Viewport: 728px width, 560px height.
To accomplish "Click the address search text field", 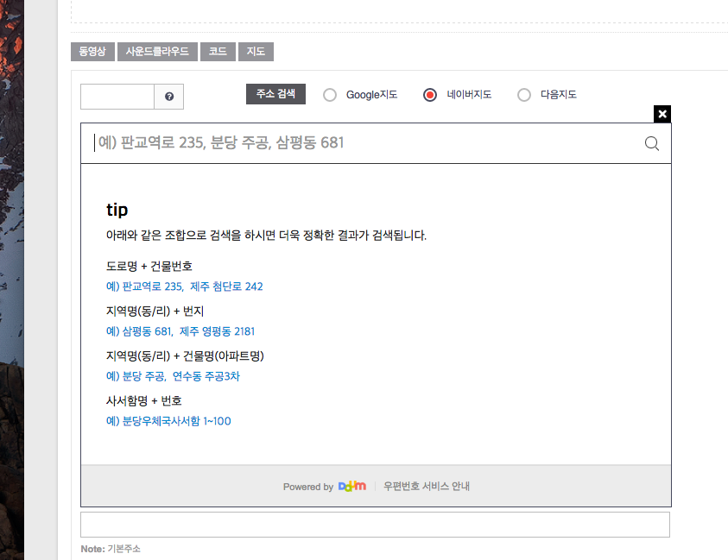I will 362,143.
